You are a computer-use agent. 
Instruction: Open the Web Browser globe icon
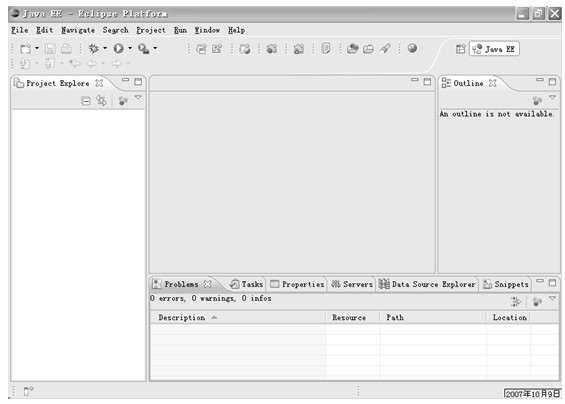pos(412,48)
